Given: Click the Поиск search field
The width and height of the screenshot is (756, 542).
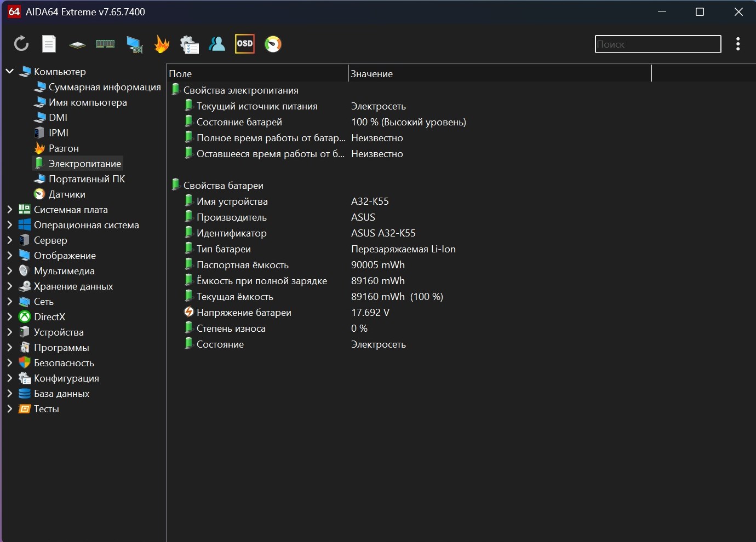Looking at the screenshot, I should coord(657,44).
